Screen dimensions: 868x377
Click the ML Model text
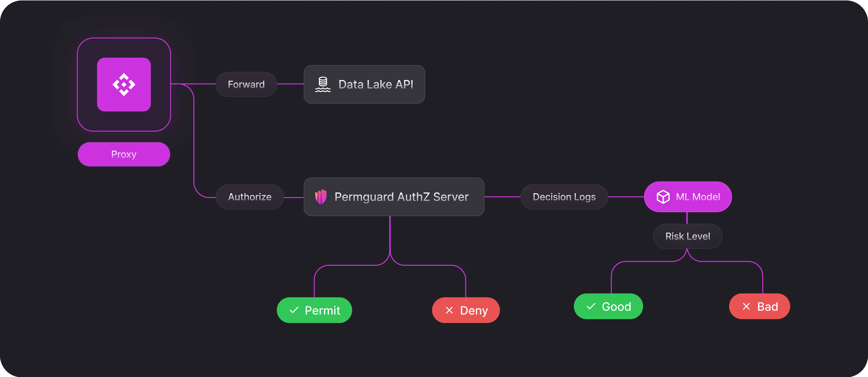pos(698,197)
